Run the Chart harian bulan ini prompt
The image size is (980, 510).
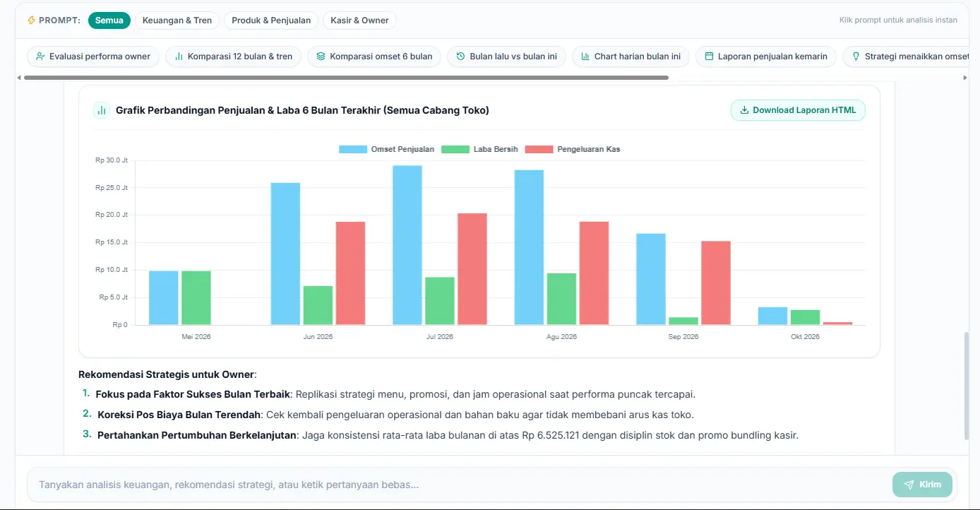[631, 57]
